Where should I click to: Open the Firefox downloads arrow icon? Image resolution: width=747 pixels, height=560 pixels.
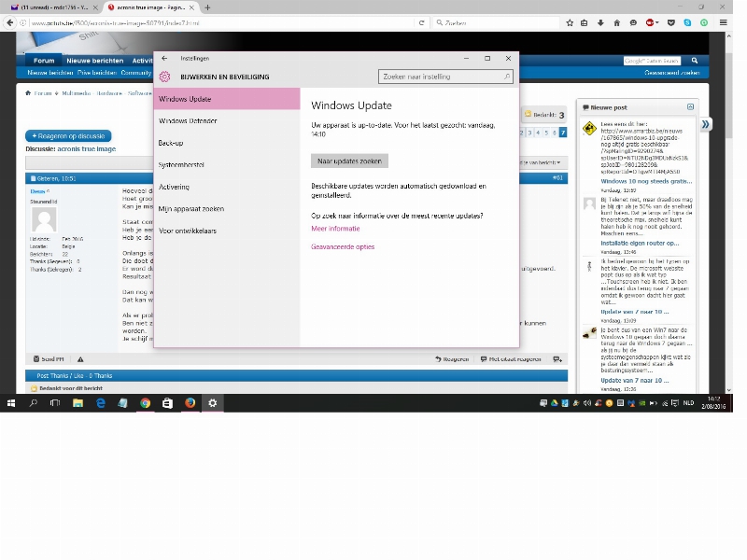point(600,22)
